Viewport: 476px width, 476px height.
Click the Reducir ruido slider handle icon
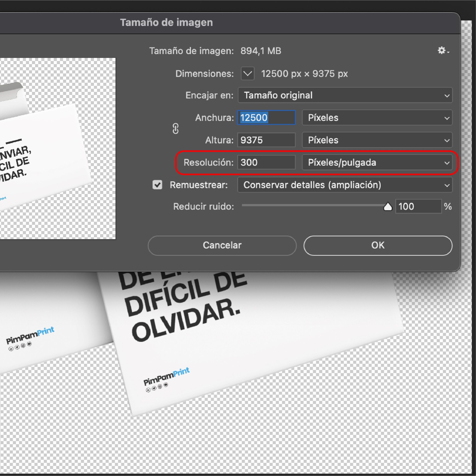pos(387,207)
